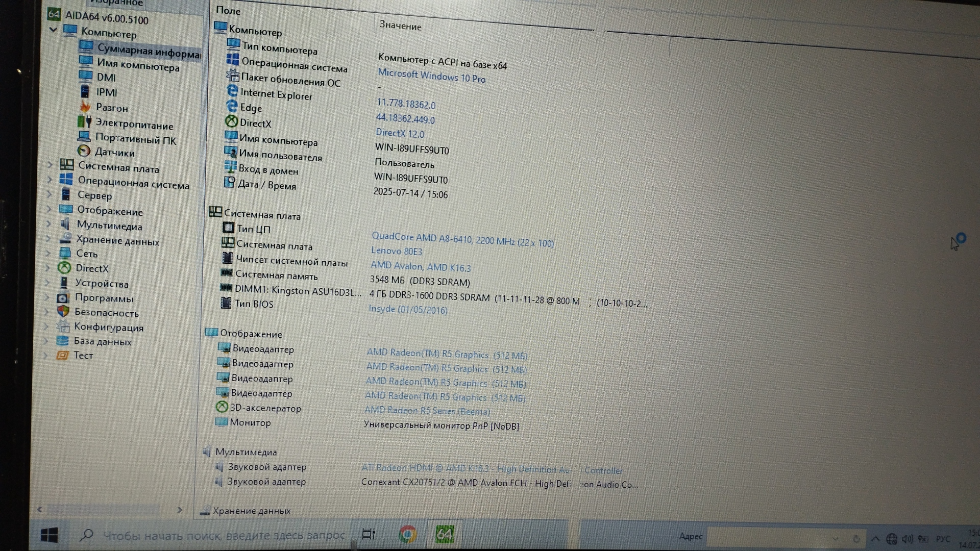Click the Безопасность shield icon

click(63, 311)
